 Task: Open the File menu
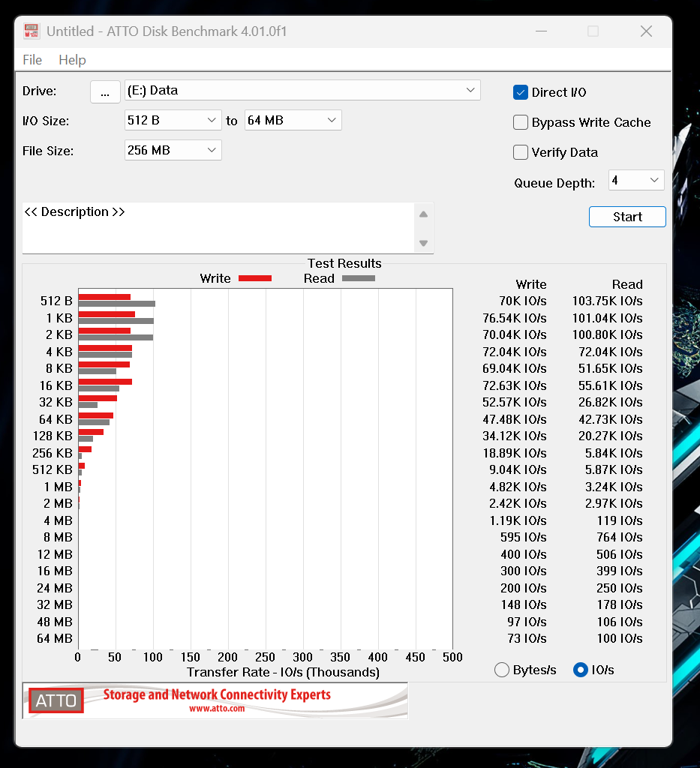click(x=32, y=60)
